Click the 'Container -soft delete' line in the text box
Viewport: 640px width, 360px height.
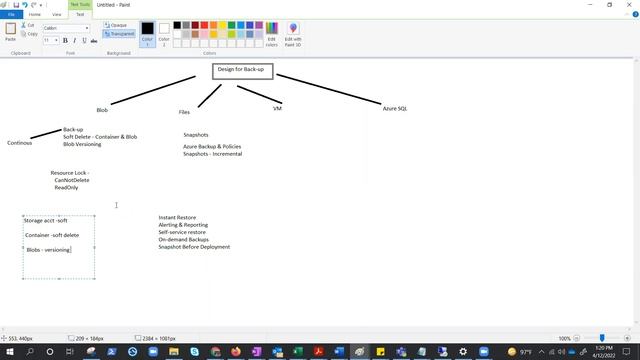click(x=52, y=235)
